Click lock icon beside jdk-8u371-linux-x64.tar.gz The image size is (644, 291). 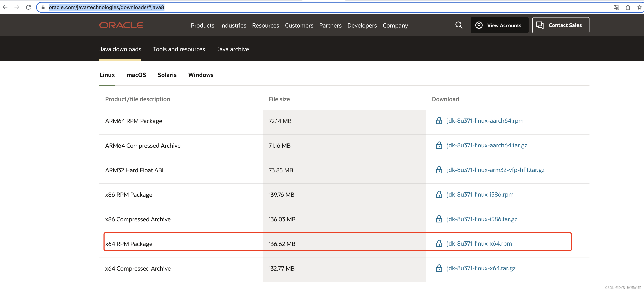click(439, 268)
